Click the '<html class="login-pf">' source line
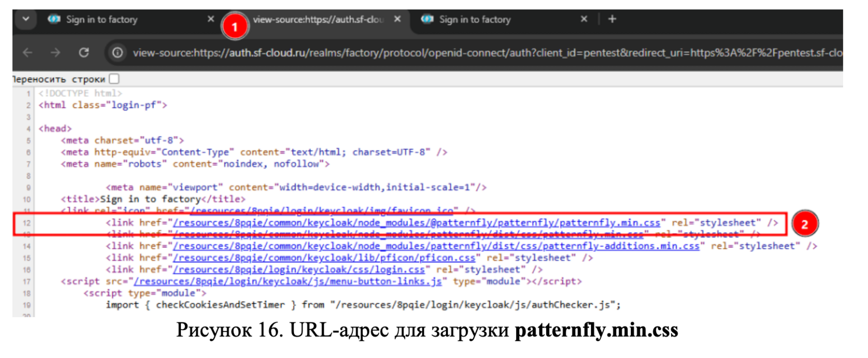 pyautogui.click(x=103, y=105)
